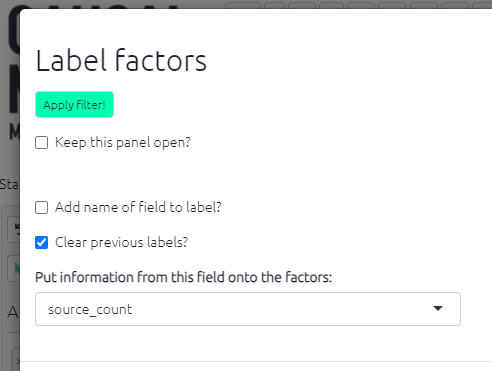Click the 'Put information from this field' label
The height and width of the screenshot is (371, 492).
tap(184, 277)
